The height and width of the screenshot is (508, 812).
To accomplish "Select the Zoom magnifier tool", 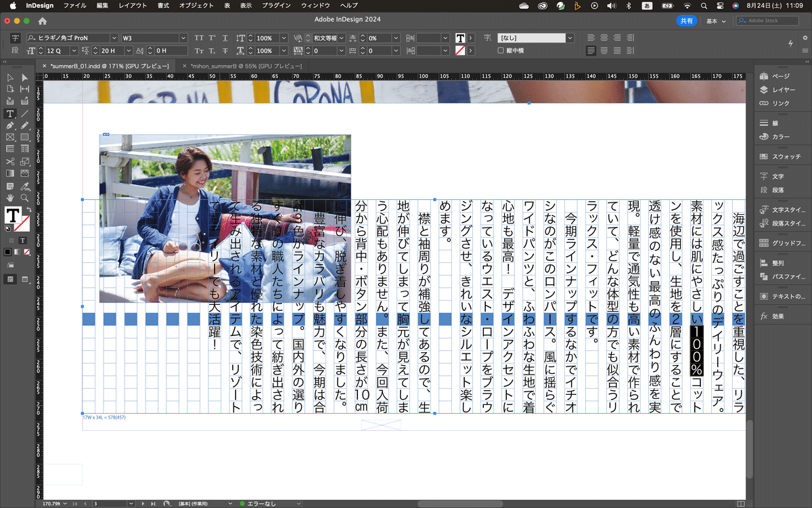I will pyautogui.click(x=24, y=198).
